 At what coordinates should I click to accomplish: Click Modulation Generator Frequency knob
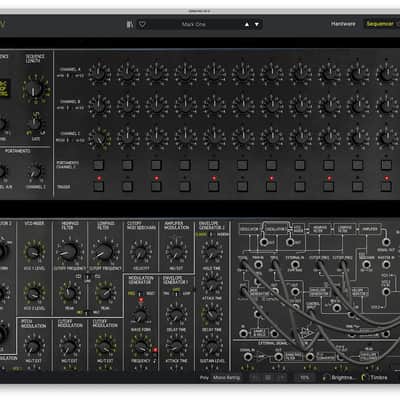141,346
